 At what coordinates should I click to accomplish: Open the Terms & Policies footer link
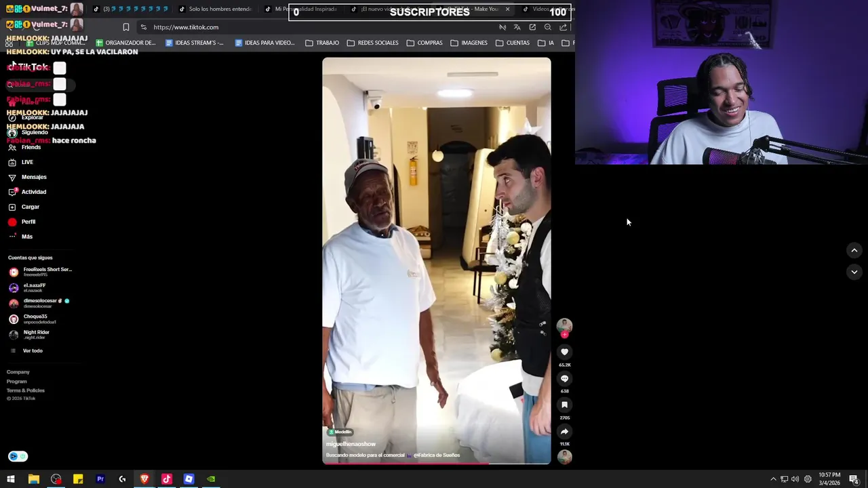(x=26, y=390)
